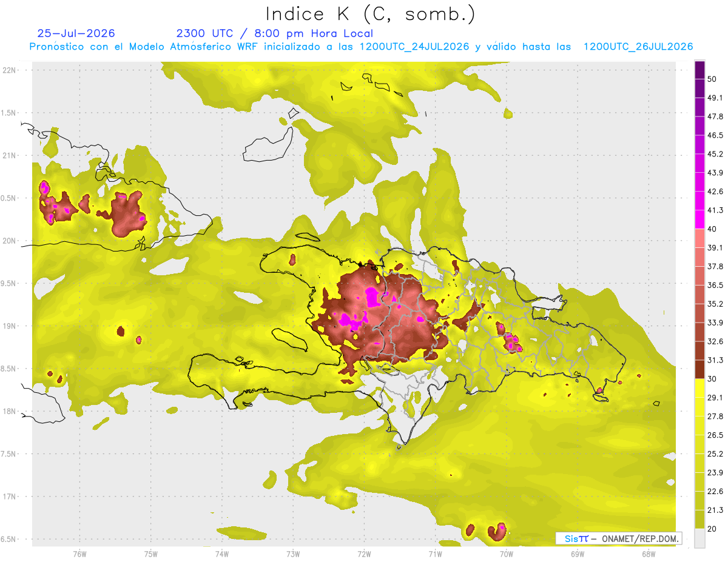The width and height of the screenshot is (728, 562).
Task: Click the "22N" latitude label
Action: (10, 70)
